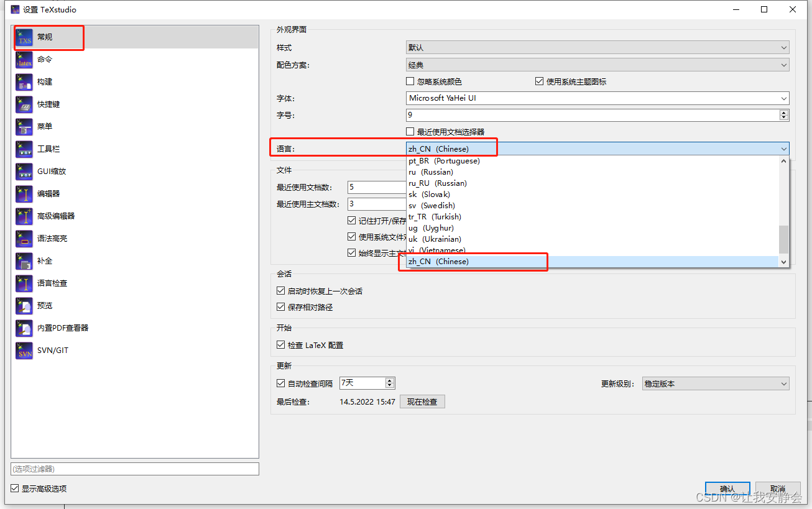Viewport: 812px width, 509px height.
Task: Toggle 使用系统主题图标 checkbox
Action: pyautogui.click(x=539, y=81)
